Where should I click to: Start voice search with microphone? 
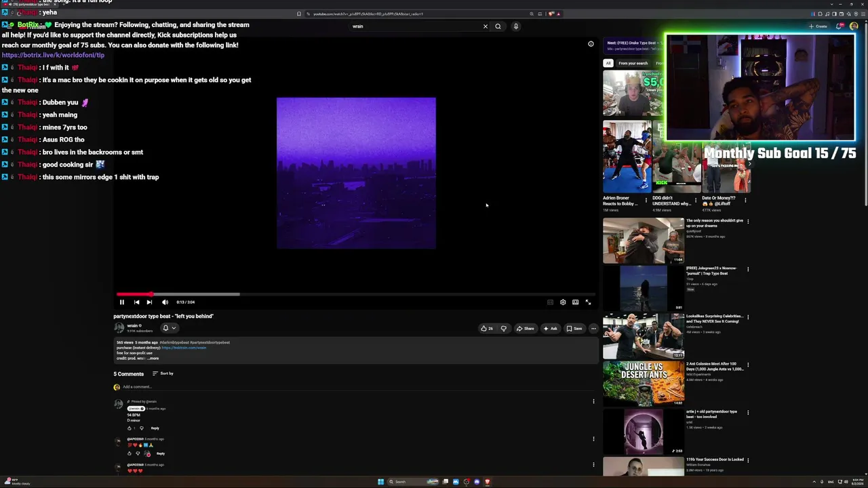coord(515,26)
